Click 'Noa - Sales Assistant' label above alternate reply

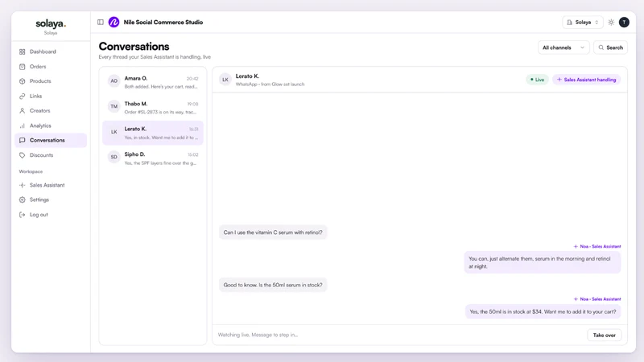click(x=597, y=247)
